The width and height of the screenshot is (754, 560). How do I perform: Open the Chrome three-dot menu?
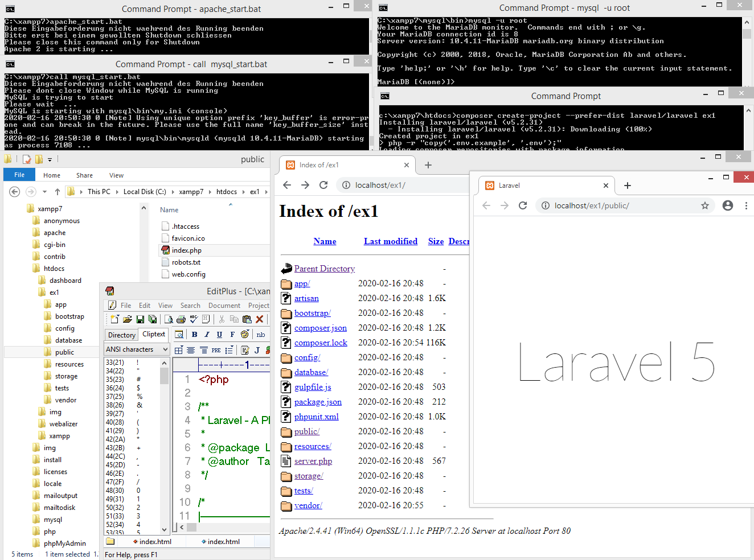746,205
